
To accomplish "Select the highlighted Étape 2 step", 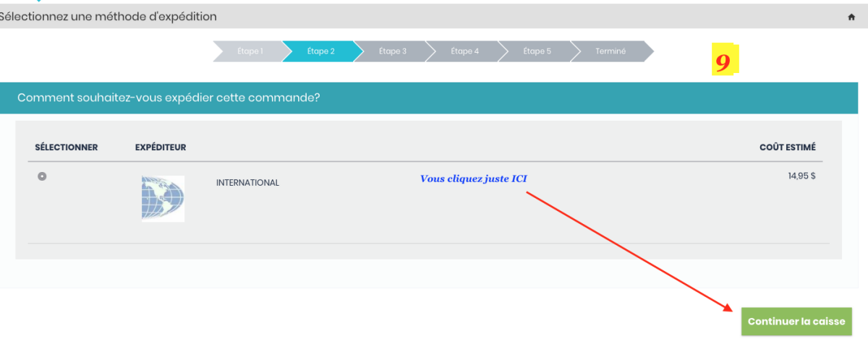I will (320, 51).
